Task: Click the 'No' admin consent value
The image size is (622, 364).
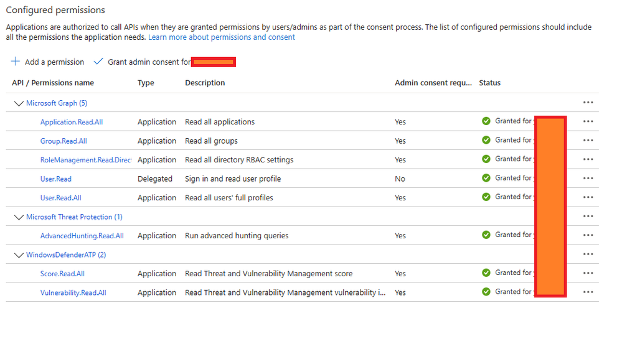Action: click(400, 179)
